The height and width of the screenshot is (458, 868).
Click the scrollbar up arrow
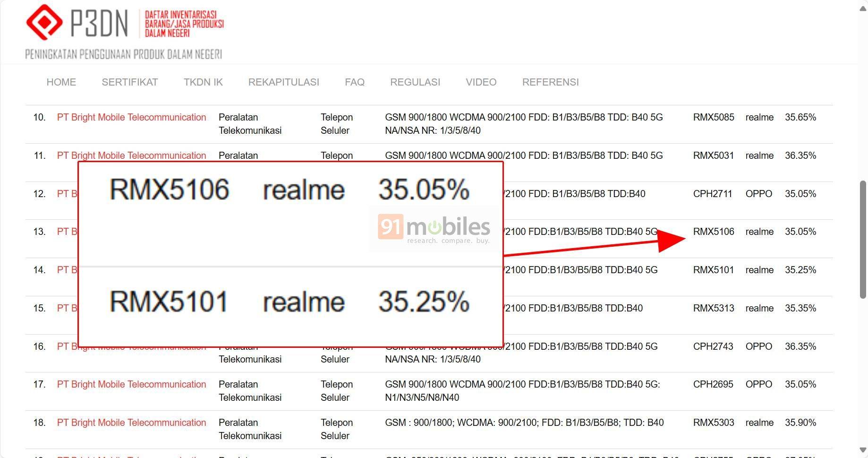[x=863, y=9]
